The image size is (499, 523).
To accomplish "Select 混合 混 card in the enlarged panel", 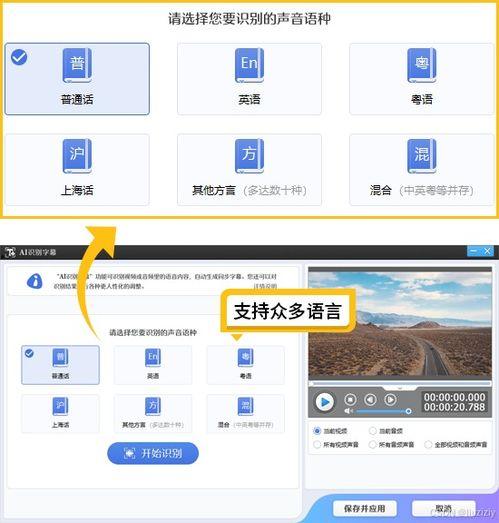I will 421,170.
